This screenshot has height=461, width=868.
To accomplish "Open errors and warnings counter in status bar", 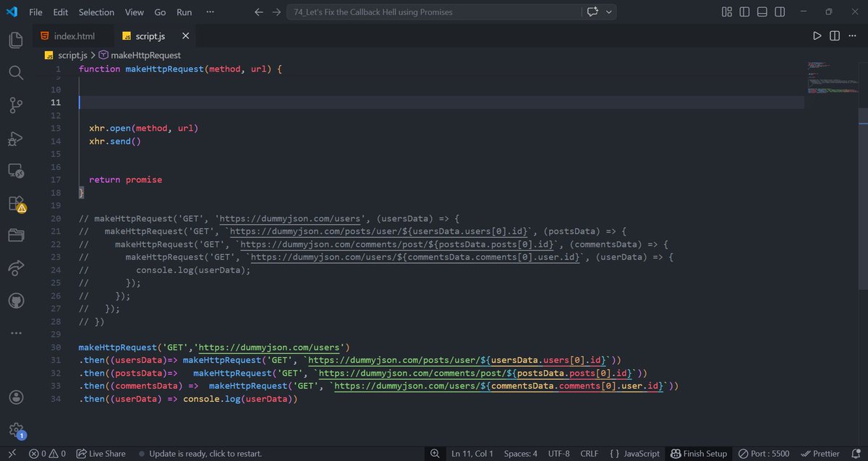I will pyautogui.click(x=47, y=454).
